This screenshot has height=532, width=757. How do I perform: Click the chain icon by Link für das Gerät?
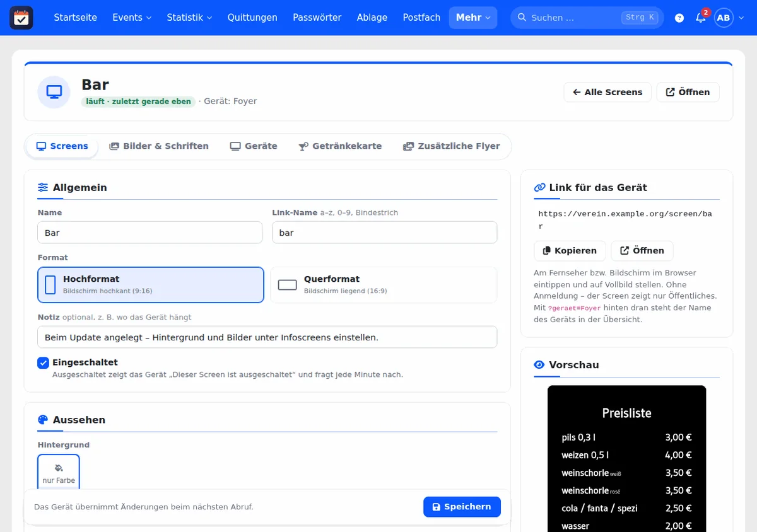point(539,187)
